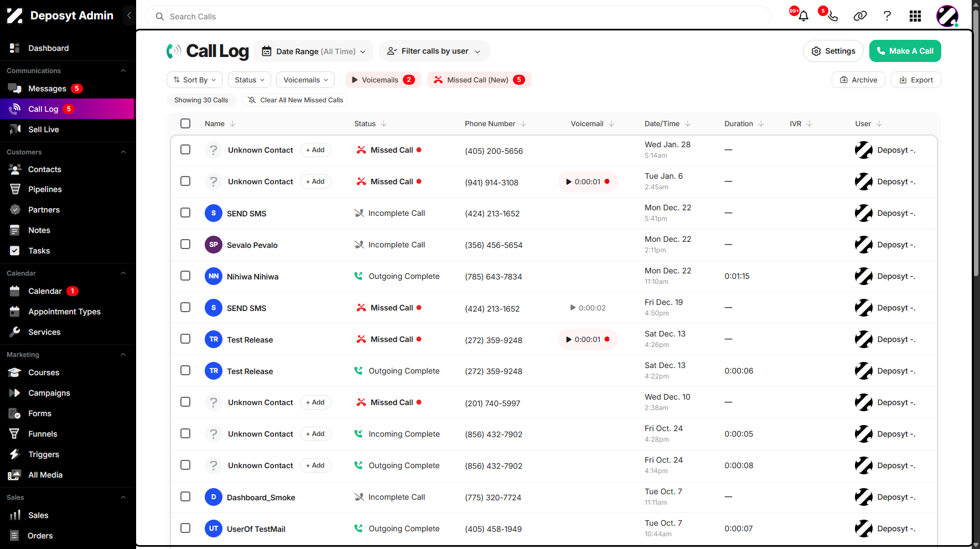
Task: Click the UT avatar for UserOf TestMail
Action: point(214,529)
